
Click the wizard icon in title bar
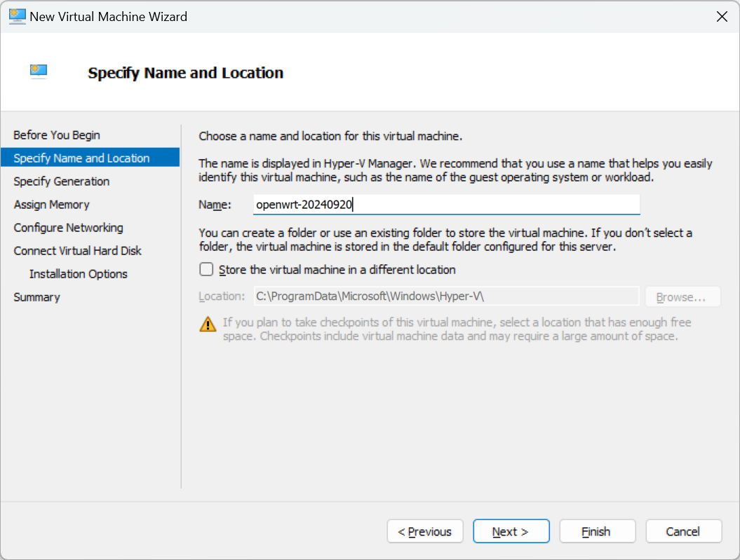click(x=17, y=16)
